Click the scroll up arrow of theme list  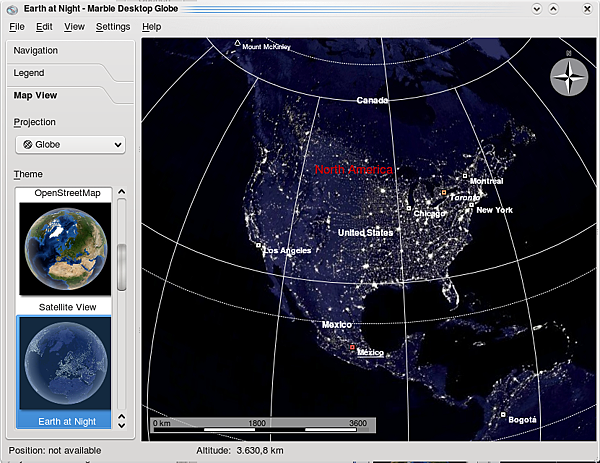tap(122, 191)
